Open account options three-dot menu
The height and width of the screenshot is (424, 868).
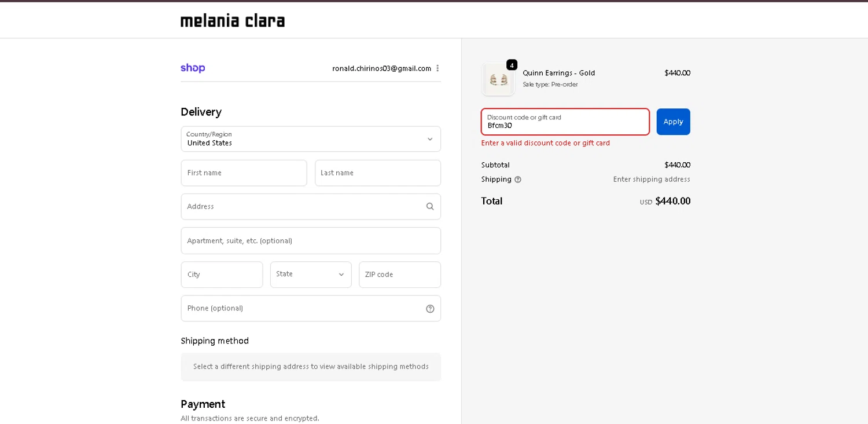point(437,68)
